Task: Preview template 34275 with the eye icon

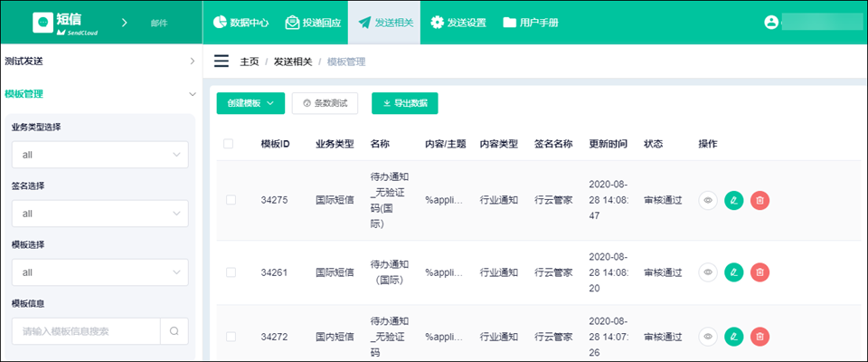Action: (x=708, y=200)
